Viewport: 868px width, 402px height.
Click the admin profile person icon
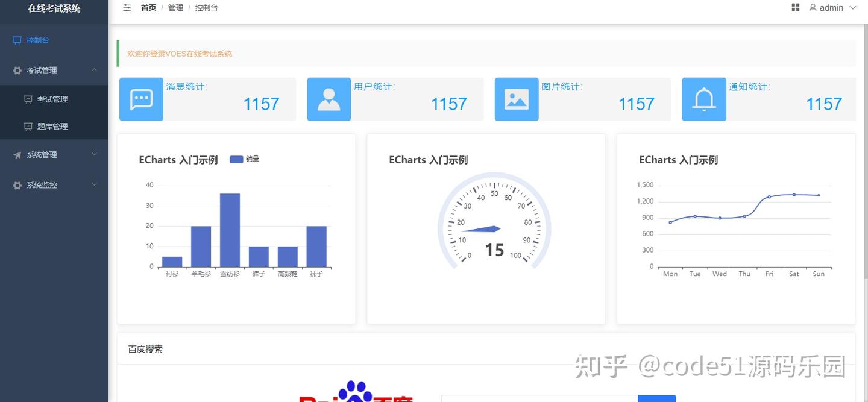coord(813,8)
